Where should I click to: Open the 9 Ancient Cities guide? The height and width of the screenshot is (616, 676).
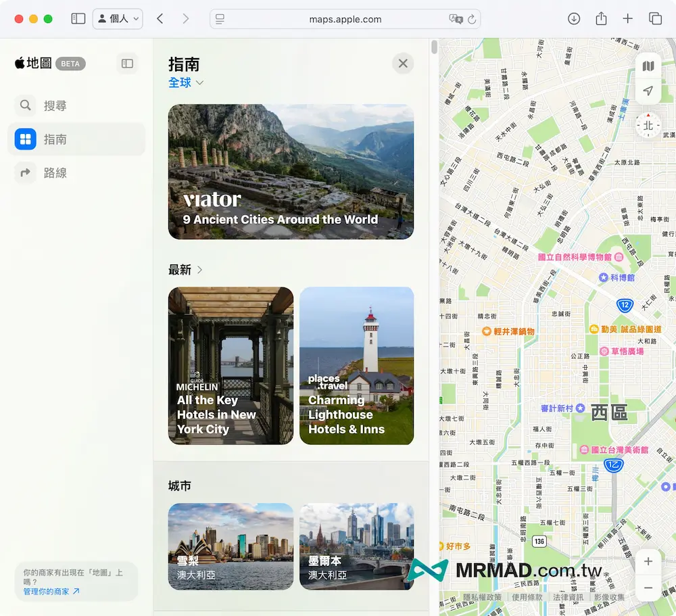pos(291,172)
